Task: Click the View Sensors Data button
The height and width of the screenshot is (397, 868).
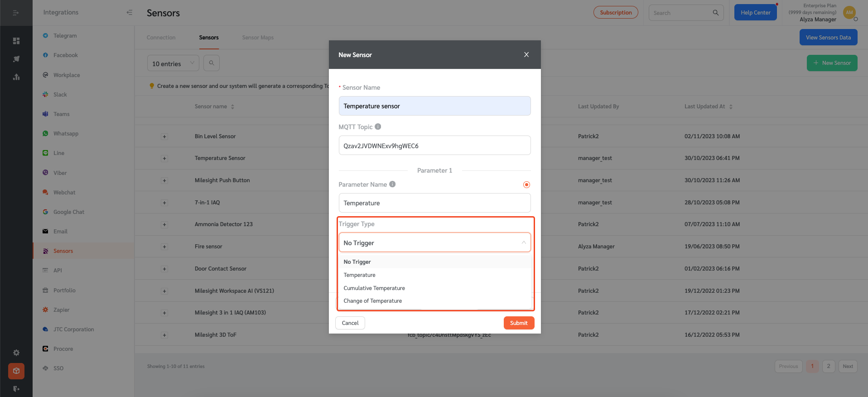Action: coord(828,38)
